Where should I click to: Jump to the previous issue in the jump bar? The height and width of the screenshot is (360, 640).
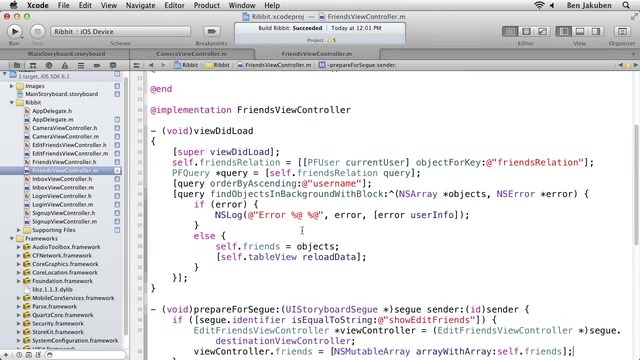(621, 65)
